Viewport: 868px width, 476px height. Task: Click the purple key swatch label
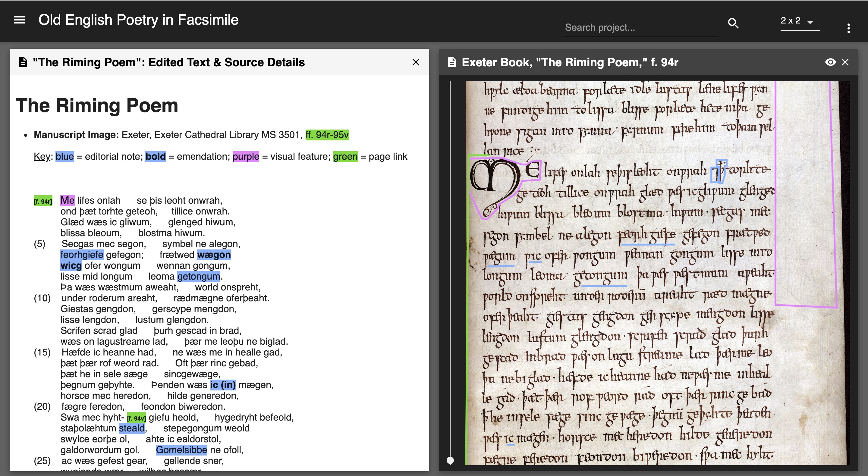(246, 156)
